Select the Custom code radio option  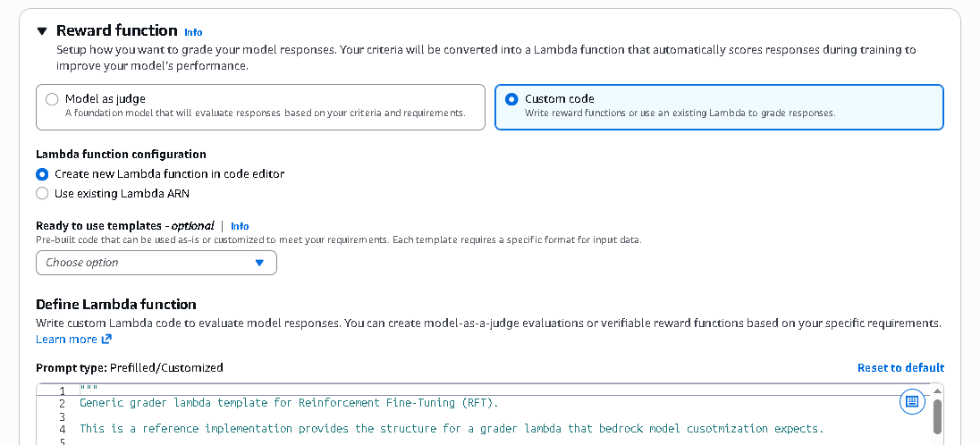click(x=511, y=99)
